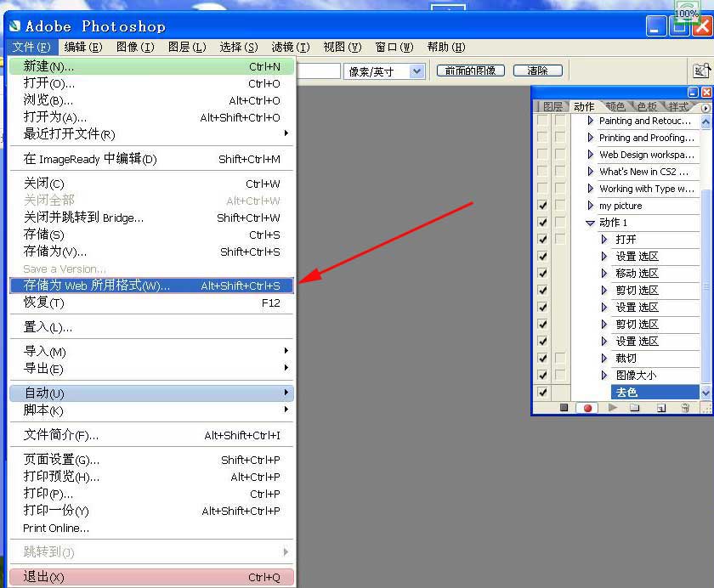
Task: Choose 存储为(V)... from File menu
Action: pyautogui.click(x=151, y=252)
